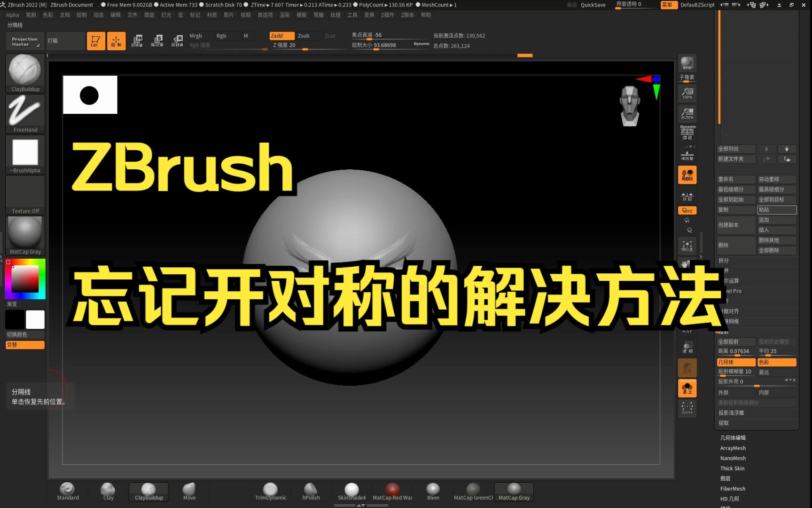The width and height of the screenshot is (812, 508).
Task: Select the Scale tool (S icon)
Action: click(x=157, y=41)
